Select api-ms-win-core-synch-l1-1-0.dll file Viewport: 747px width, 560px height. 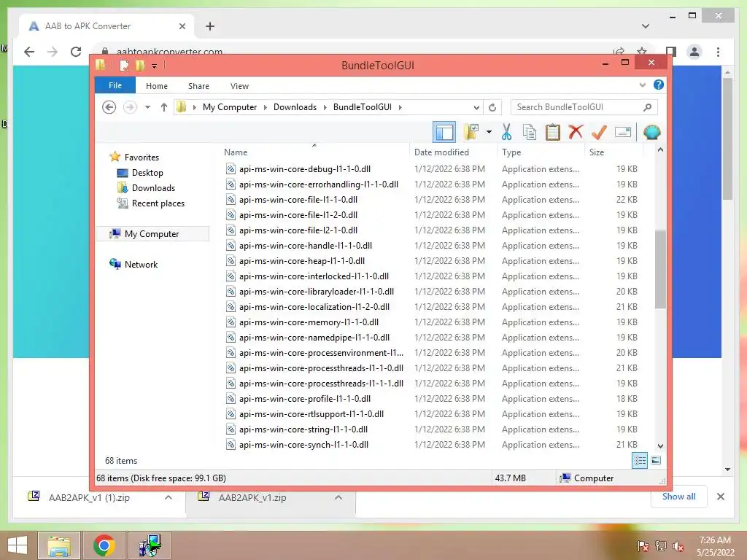pyautogui.click(x=303, y=445)
